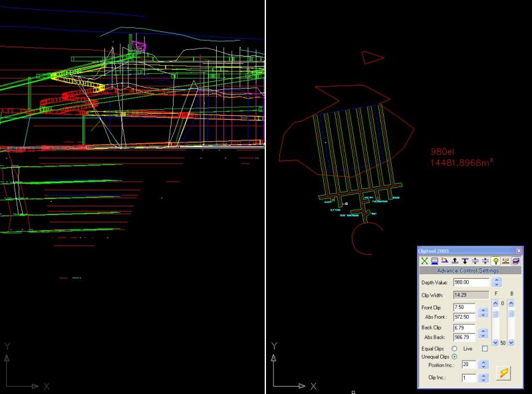Click the red circle shape below the drifts
The image size is (532, 394).
point(368,238)
